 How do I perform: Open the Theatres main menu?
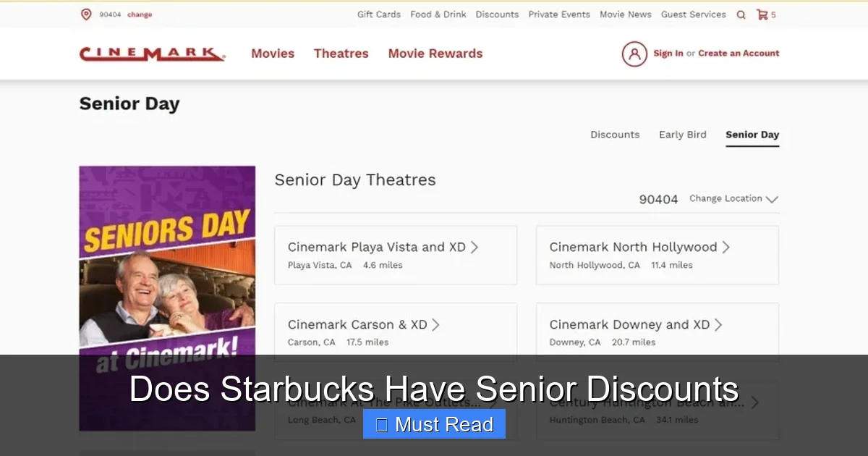click(x=341, y=54)
